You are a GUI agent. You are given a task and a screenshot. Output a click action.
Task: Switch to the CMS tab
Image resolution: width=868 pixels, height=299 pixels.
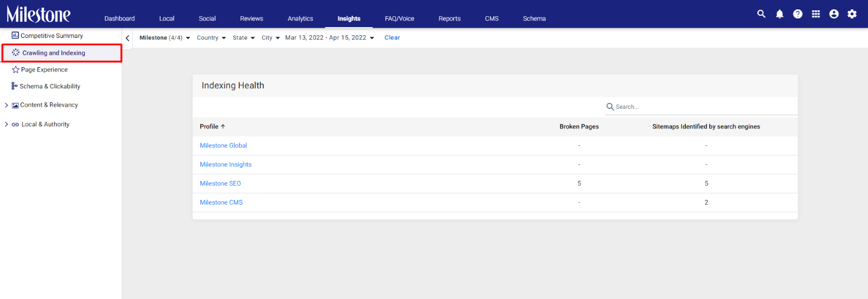492,18
